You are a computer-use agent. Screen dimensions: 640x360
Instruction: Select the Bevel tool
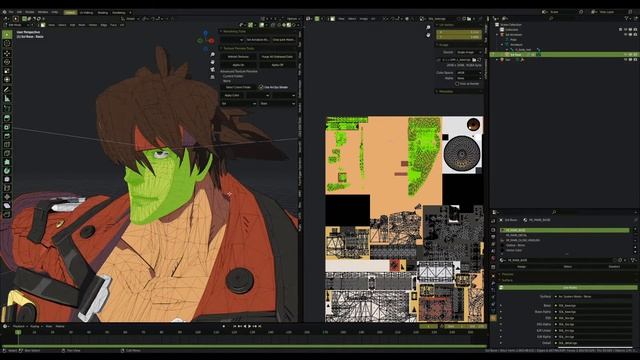[x=7, y=136]
